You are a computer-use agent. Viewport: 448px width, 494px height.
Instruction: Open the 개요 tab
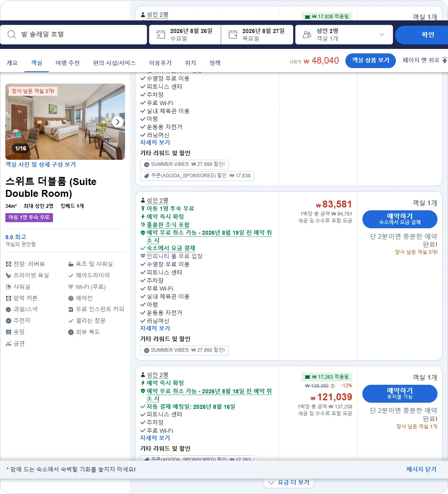(x=12, y=63)
